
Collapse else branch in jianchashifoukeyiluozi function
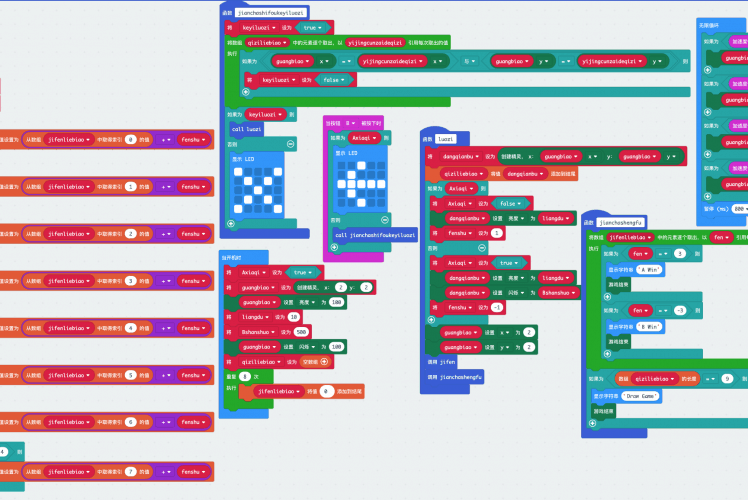click(x=290, y=144)
